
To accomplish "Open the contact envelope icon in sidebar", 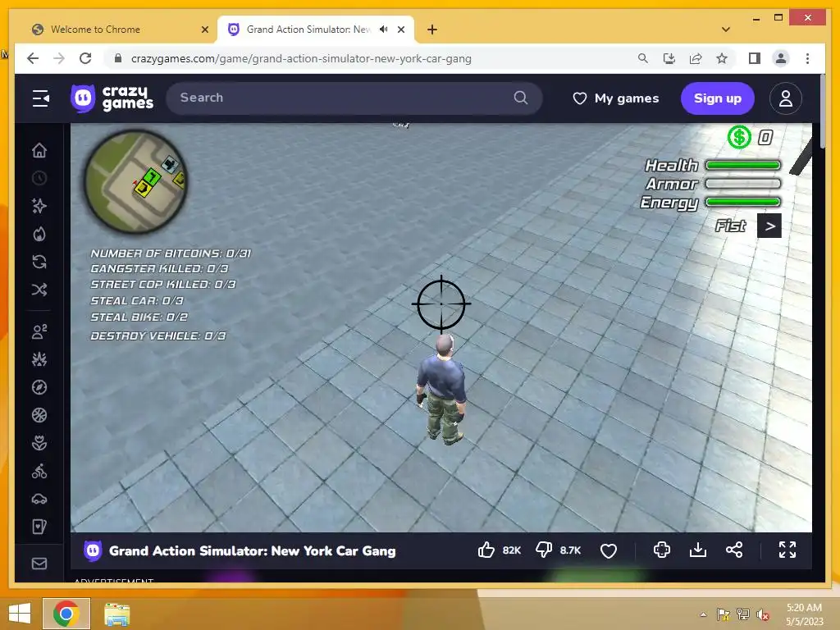I will pos(39,564).
